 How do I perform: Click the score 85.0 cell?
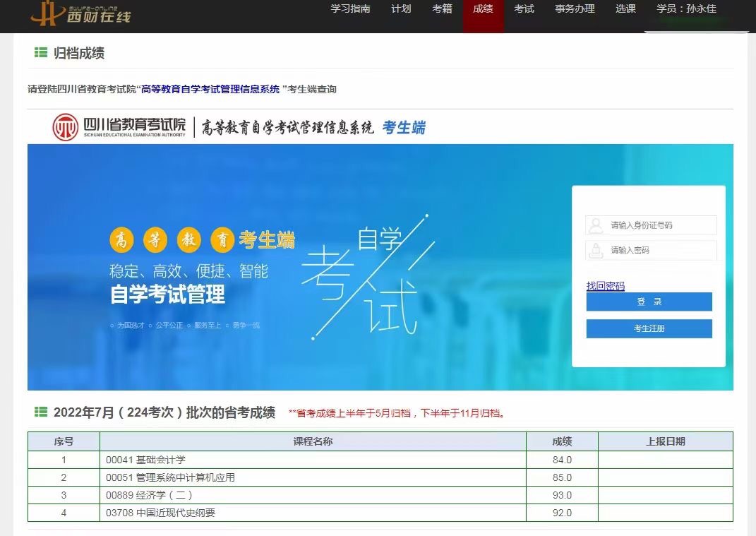[562, 477]
